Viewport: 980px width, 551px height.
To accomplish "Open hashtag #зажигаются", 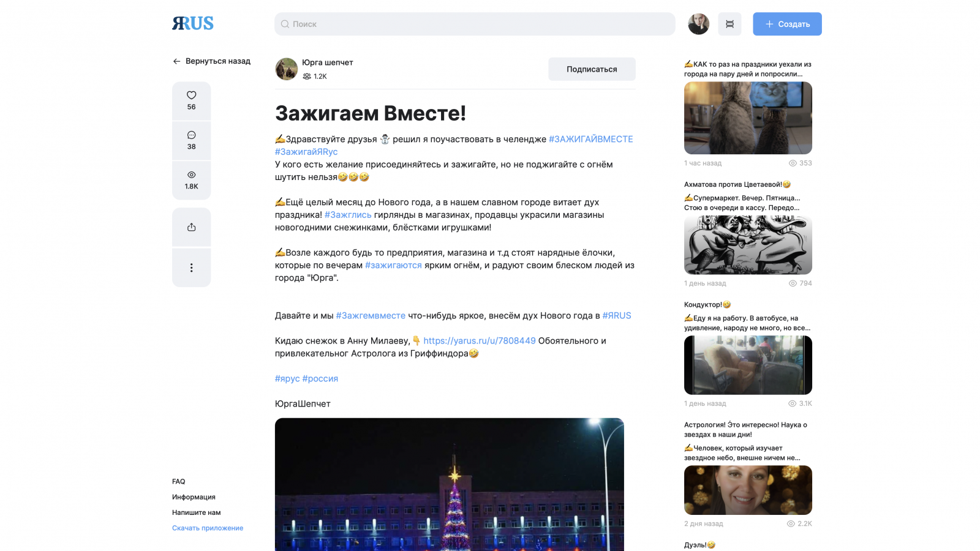I will coord(393,265).
